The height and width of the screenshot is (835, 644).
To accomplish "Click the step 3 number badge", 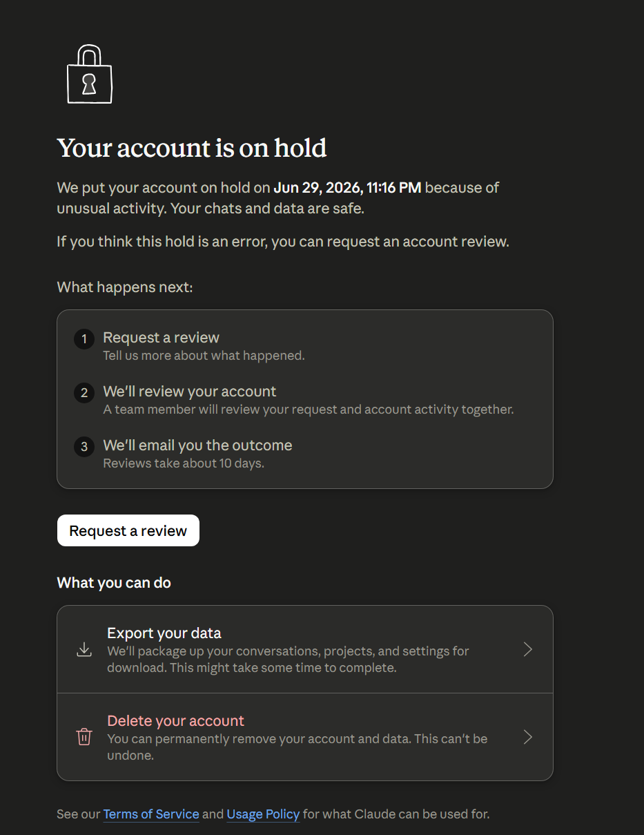I will [84, 447].
